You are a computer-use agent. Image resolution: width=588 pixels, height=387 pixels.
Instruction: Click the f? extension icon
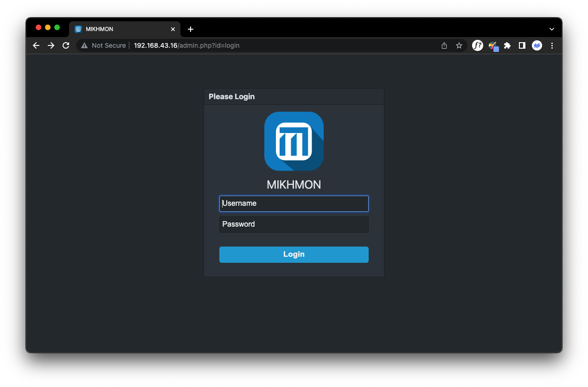(477, 45)
